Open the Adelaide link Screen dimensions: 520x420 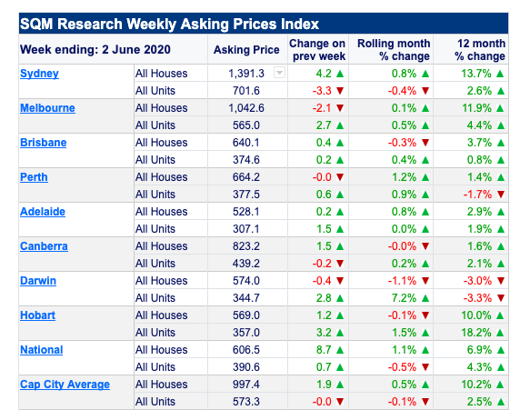click(43, 211)
